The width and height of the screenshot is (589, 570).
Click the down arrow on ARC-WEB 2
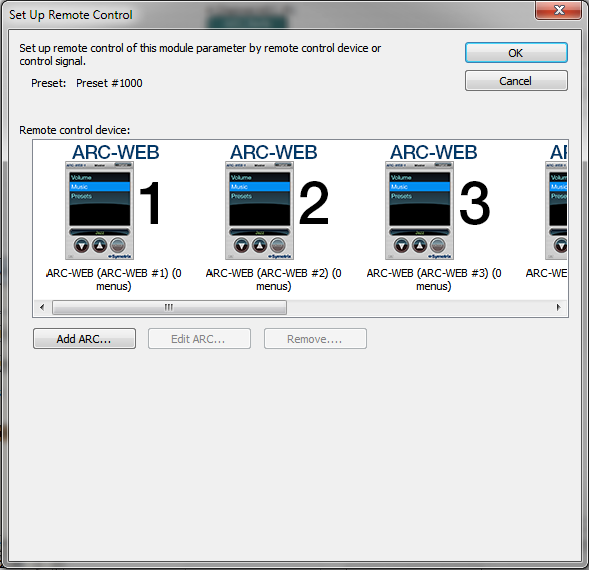(x=242, y=246)
